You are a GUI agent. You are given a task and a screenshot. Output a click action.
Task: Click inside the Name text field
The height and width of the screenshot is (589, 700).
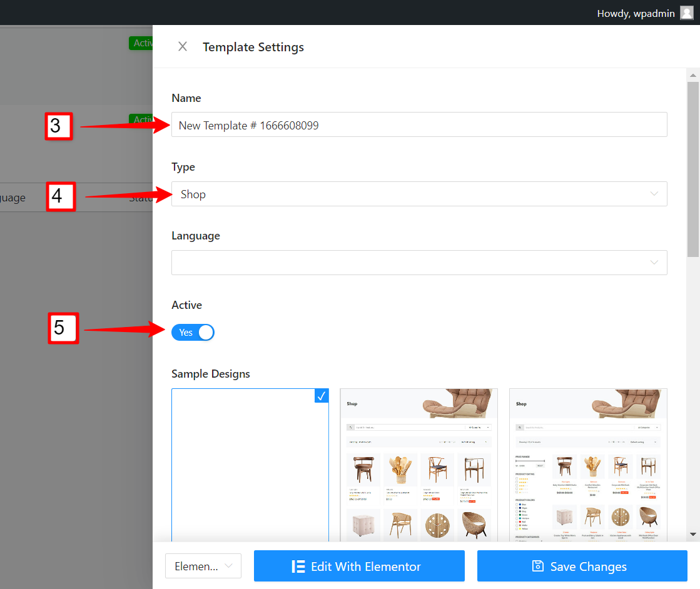click(419, 124)
